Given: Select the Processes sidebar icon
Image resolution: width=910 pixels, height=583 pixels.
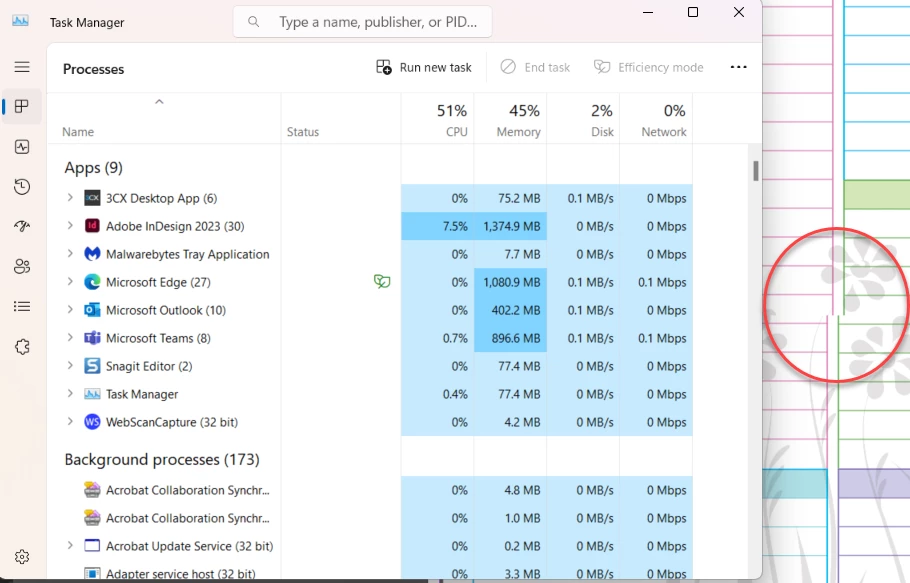Looking at the screenshot, I should (22, 107).
